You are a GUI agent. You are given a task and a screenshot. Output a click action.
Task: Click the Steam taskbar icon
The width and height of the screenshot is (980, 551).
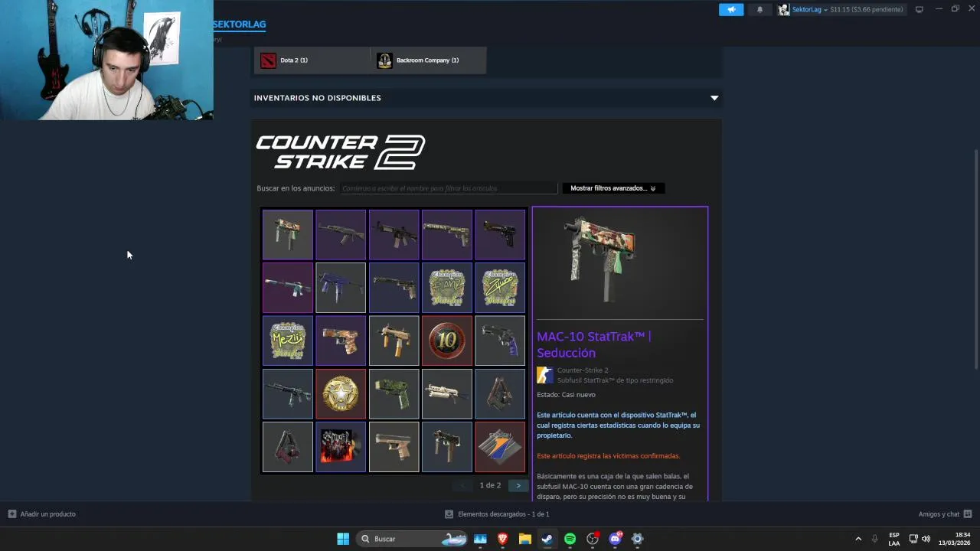click(547, 539)
